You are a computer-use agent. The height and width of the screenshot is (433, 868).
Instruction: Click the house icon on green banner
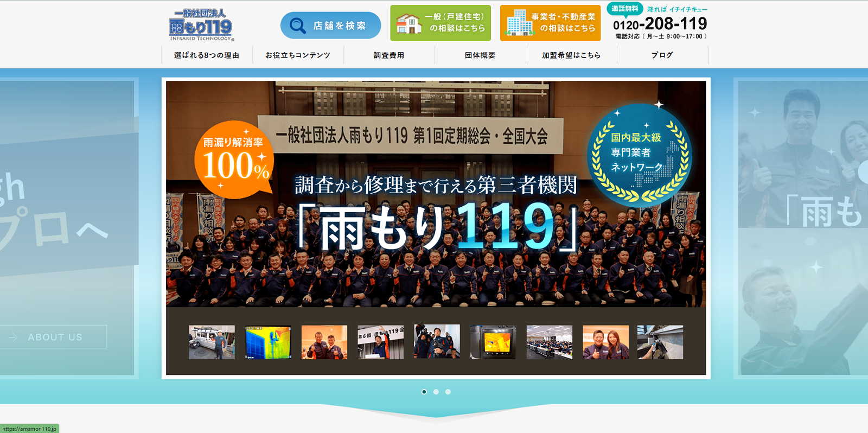click(x=409, y=23)
